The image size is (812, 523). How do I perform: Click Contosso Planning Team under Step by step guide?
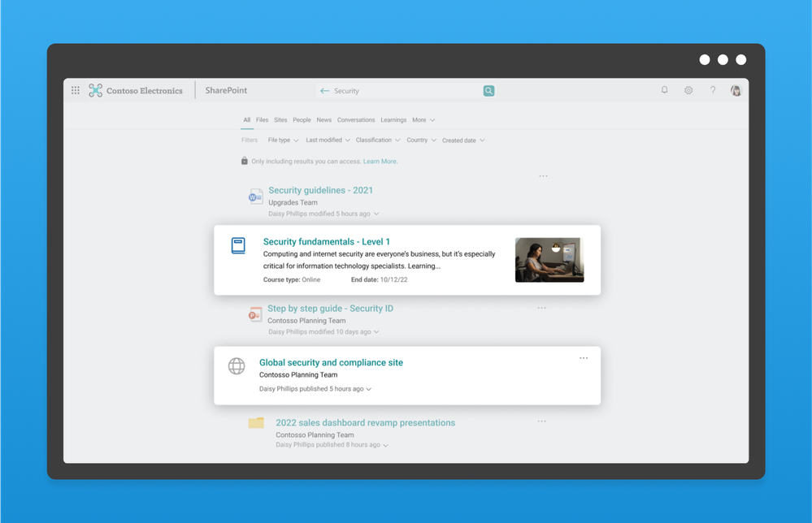pos(306,321)
